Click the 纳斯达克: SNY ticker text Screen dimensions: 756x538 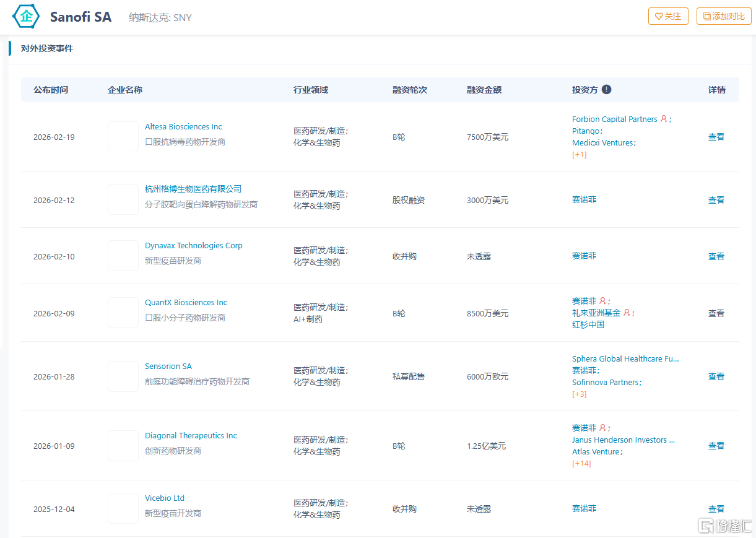pyautogui.click(x=160, y=17)
